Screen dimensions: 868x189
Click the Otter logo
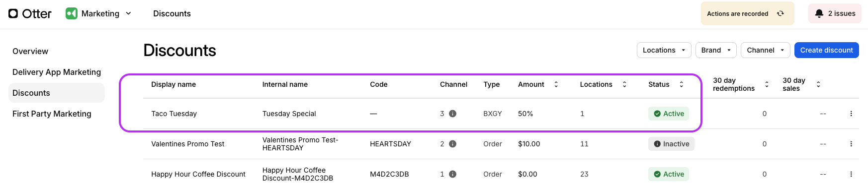click(x=30, y=13)
